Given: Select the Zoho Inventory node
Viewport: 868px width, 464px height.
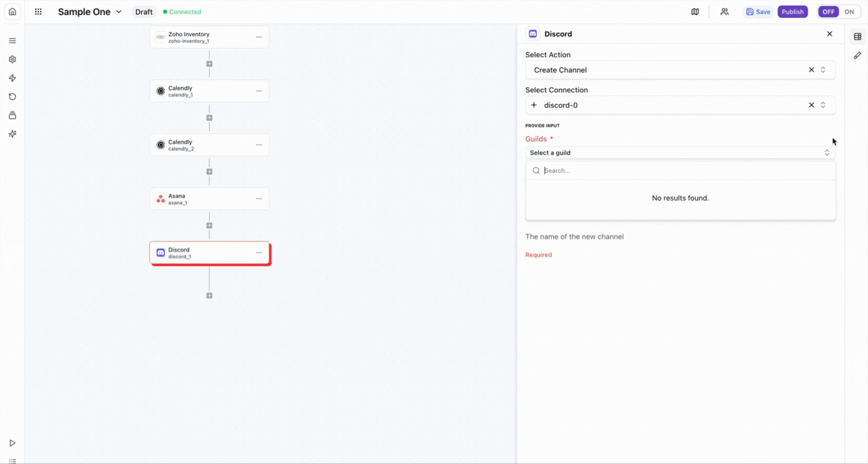Looking at the screenshot, I should click(209, 37).
